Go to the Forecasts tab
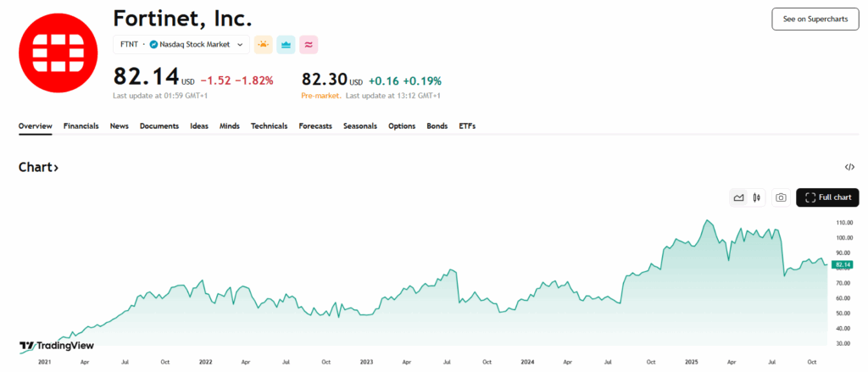The height and width of the screenshot is (372, 868). pyautogui.click(x=315, y=126)
